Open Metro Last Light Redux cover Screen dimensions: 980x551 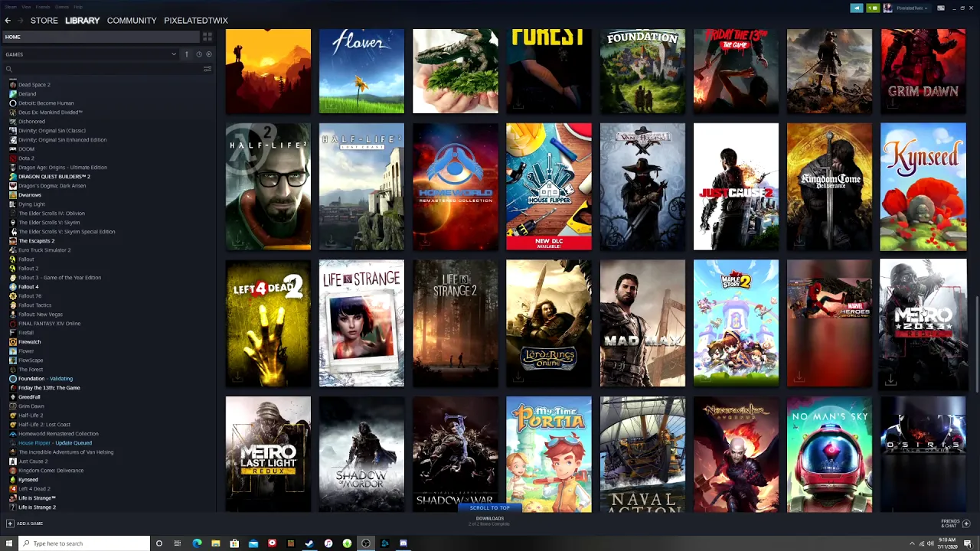tap(268, 454)
